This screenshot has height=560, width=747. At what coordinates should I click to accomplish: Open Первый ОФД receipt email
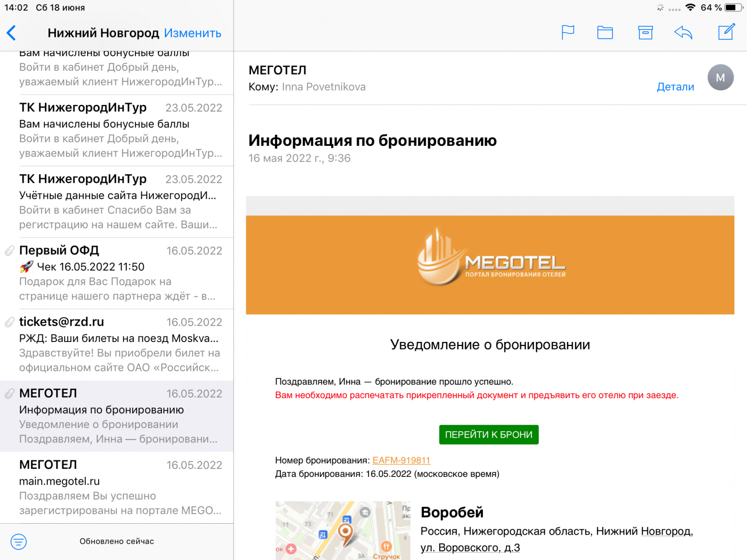117,273
